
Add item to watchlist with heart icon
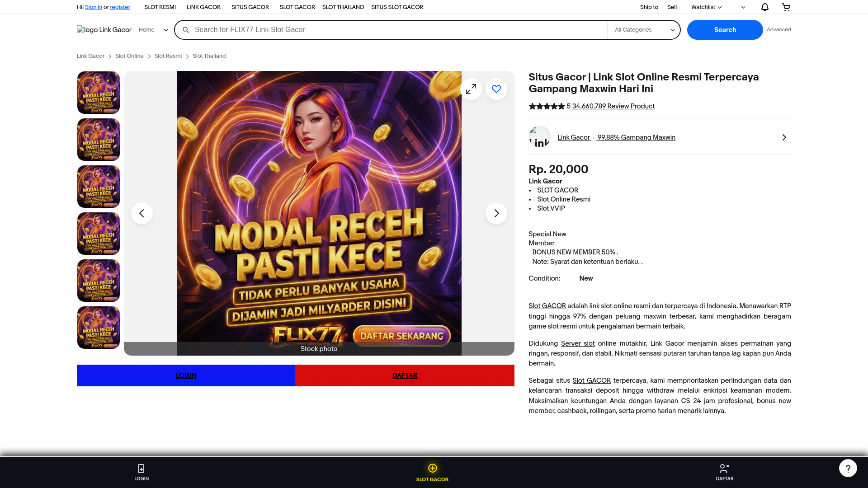click(x=496, y=89)
